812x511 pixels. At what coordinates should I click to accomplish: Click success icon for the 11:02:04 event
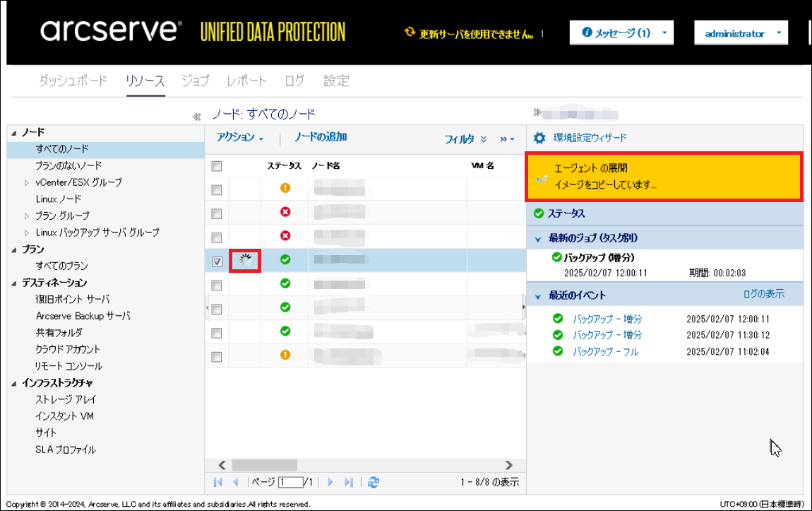(x=558, y=351)
